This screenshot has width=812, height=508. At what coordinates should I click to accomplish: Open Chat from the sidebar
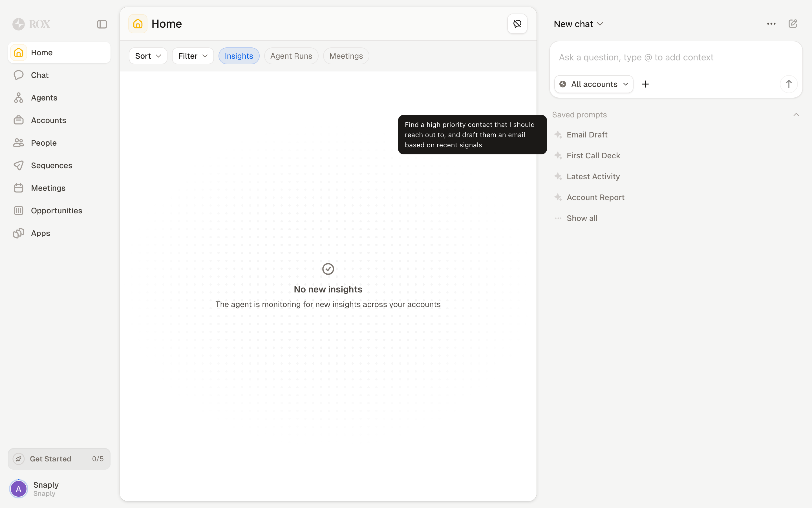click(x=59, y=75)
